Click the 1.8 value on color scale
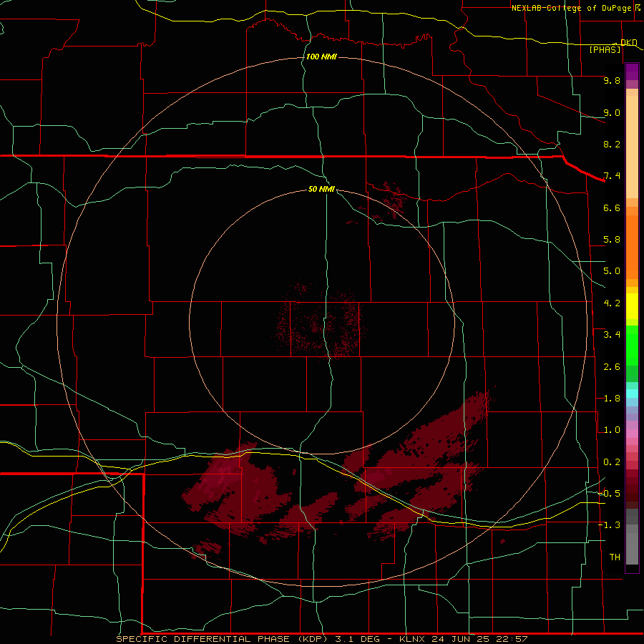This screenshot has width=644, height=644. 612,399
